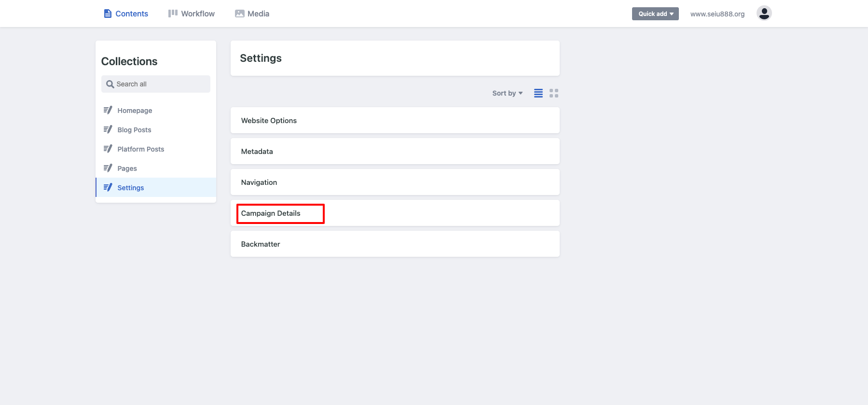Switch to grid view icon
Image resolution: width=868 pixels, height=405 pixels.
554,93
